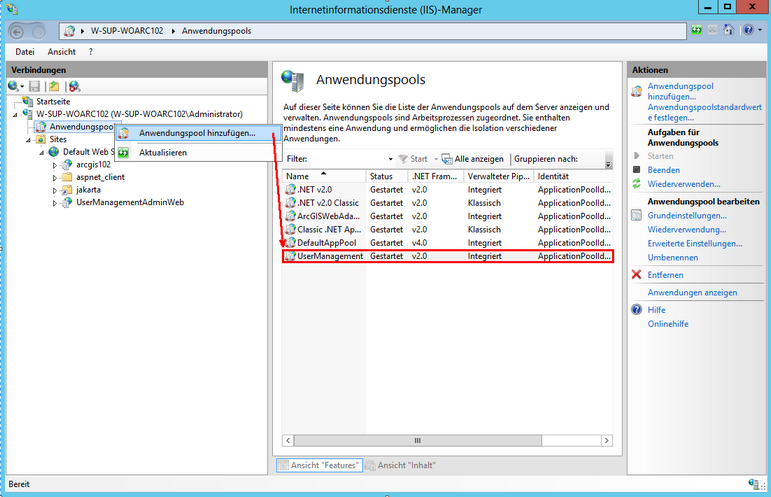This screenshot has width=771, height=497.
Task: Click Onlinehilfe link in Aktionen
Action: point(668,324)
